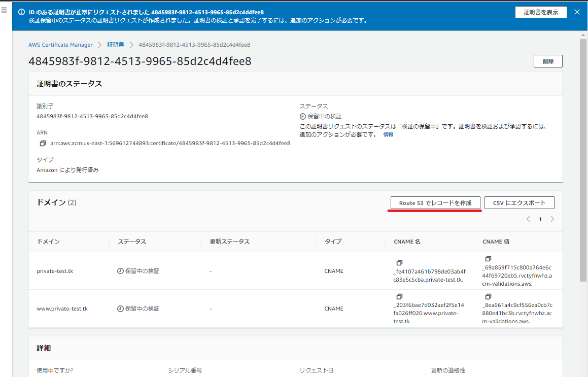Copy CNAME value for www.private-test.tk
588x377 pixels.
coord(488,297)
